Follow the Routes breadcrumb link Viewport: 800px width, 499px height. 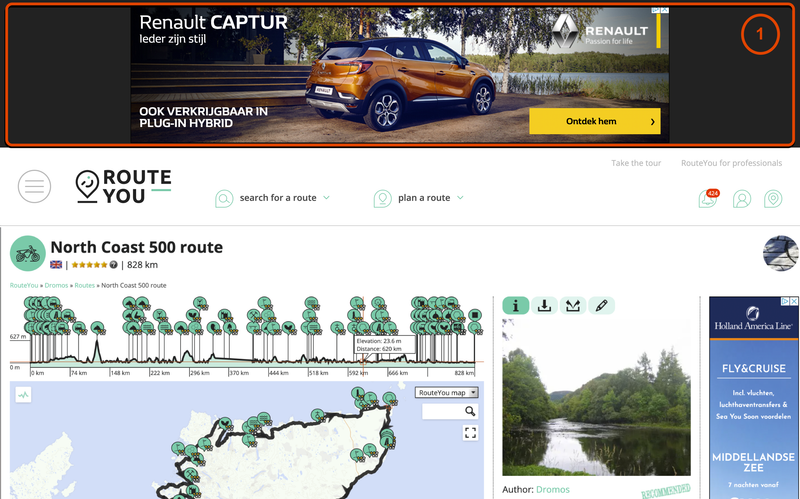tap(85, 285)
